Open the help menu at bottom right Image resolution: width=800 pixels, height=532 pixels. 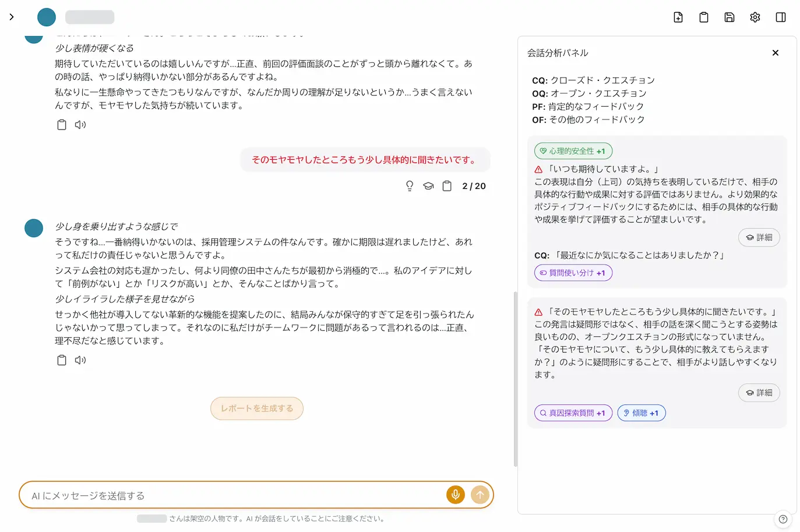[x=783, y=519]
